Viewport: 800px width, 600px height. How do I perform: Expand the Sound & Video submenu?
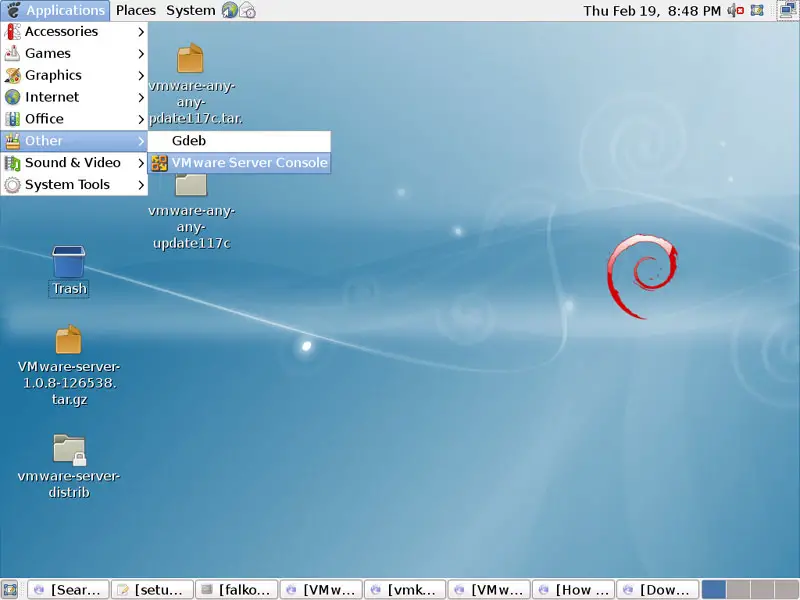[x=74, y=163]
